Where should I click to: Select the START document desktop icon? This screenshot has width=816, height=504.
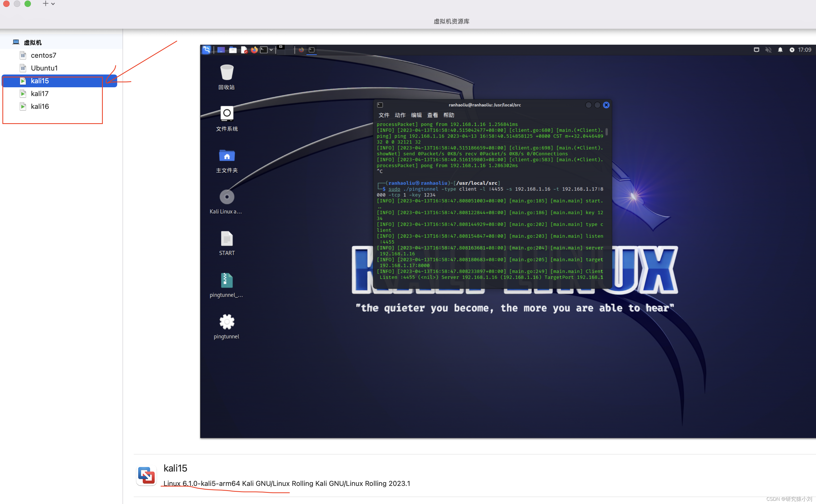pyautogui.click(x=227, y=243)
